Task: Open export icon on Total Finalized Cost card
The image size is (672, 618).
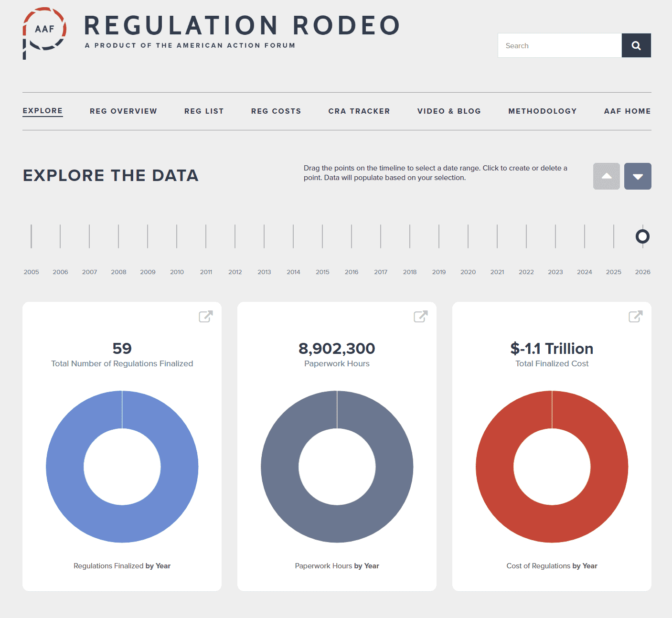Action: 635,316
